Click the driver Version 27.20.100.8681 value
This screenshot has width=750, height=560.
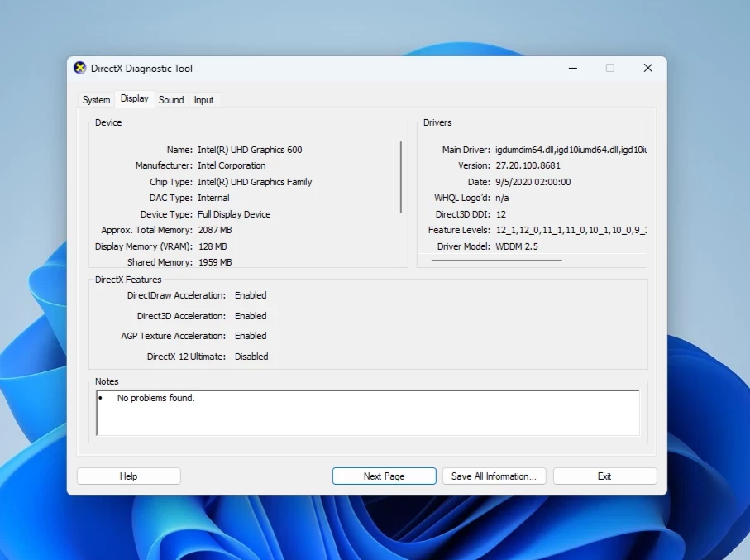click(528, 165)
